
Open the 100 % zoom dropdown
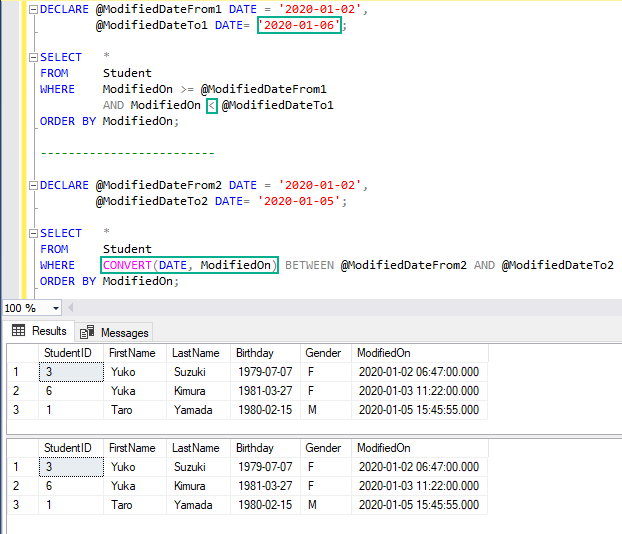(56, 308)
